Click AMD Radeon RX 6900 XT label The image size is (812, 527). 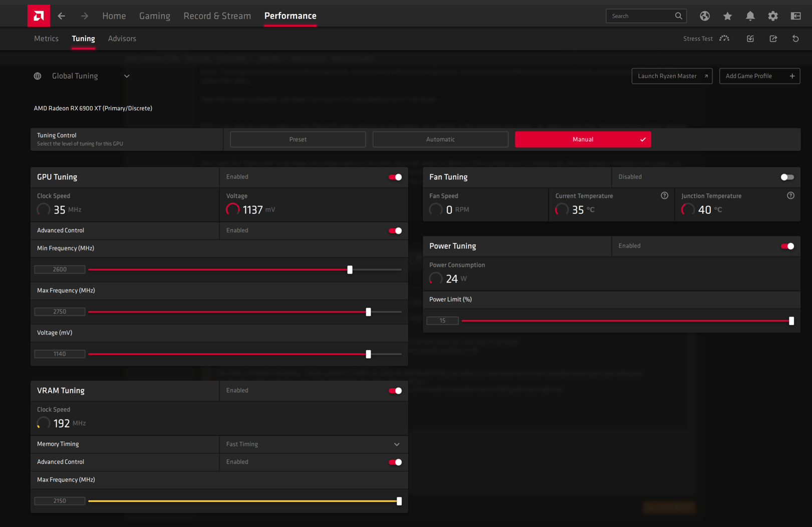(93, 108)
